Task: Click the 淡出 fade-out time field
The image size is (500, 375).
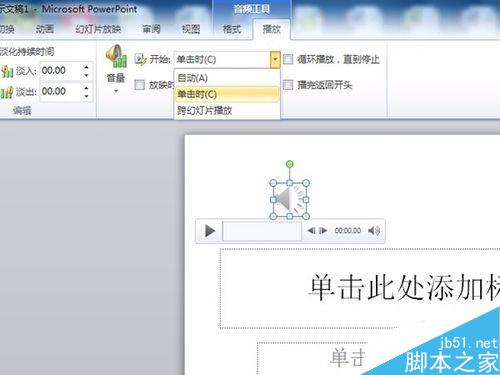Action: point(60,91)
